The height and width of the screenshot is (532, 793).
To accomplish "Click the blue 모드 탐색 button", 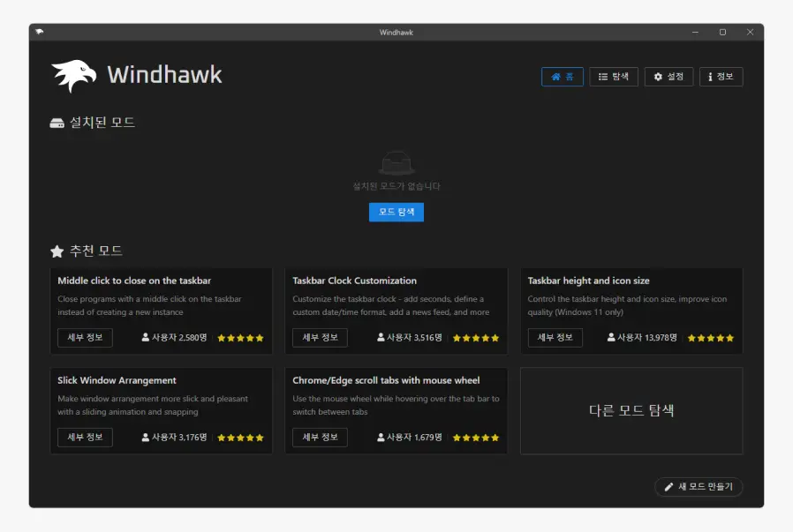I will point(396,212).
